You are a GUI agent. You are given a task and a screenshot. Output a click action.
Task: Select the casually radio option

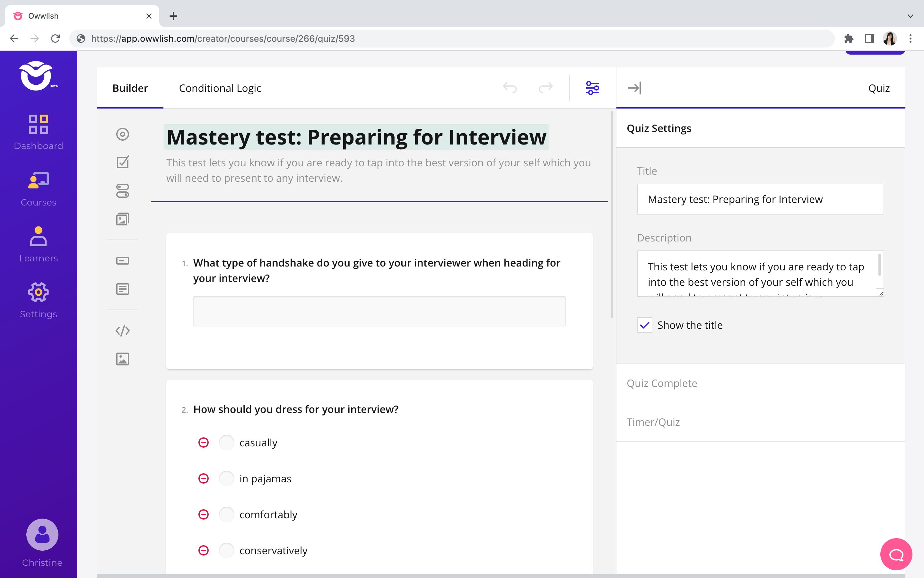coord(226,443)
